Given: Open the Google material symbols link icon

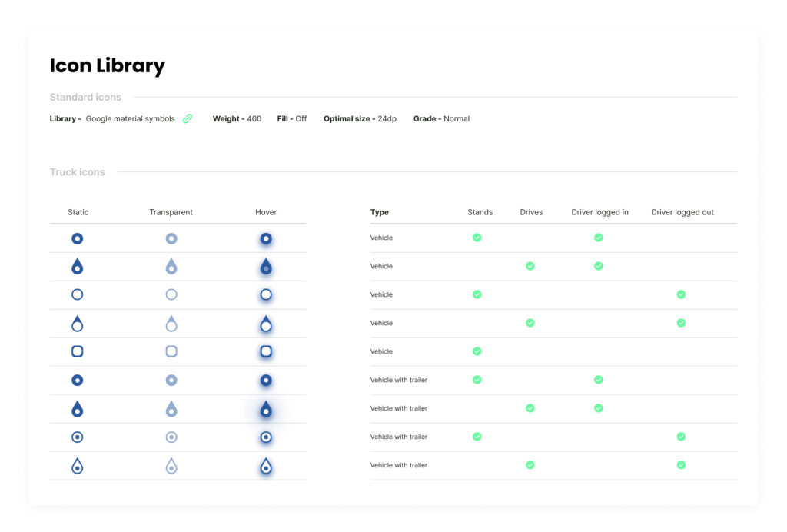Looking at the screenshot, I should click(x=188, y=118).
